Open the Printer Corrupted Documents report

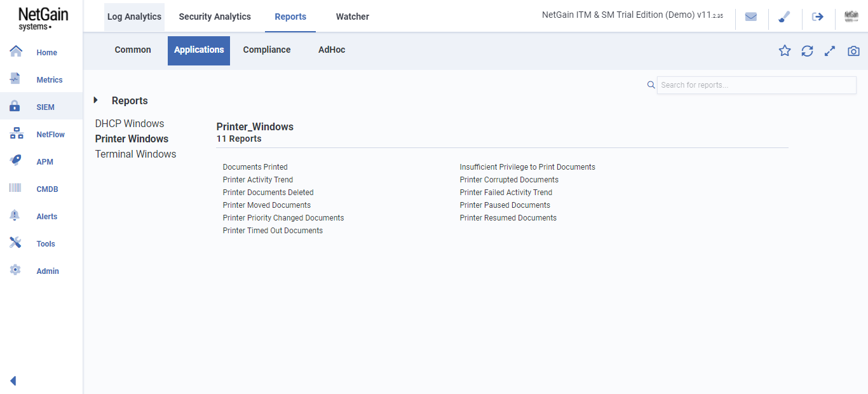click(509, 180)
